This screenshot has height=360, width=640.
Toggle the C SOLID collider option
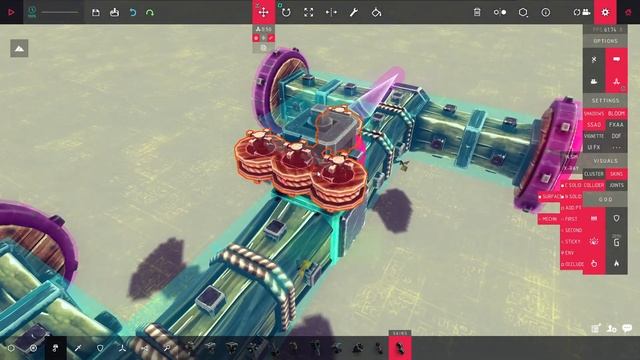coord(571,185)
